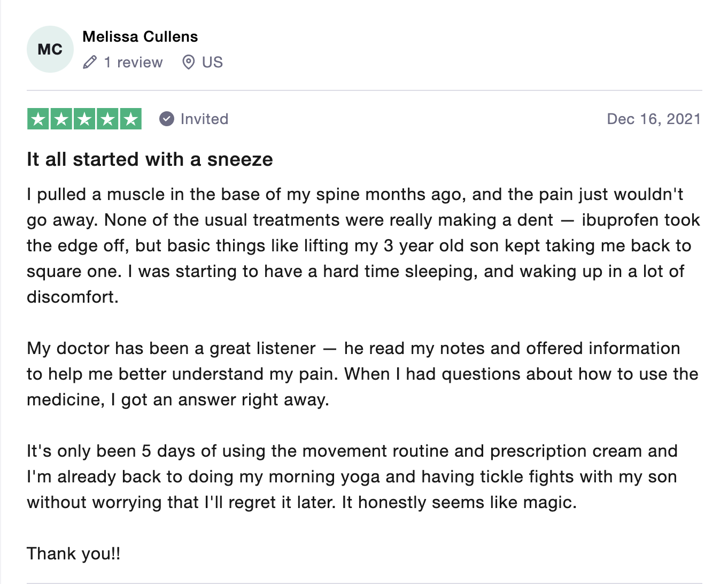Click the fifth green rating star
The width and height of the screenshot is (728, 584).
(x=131, y=119)
